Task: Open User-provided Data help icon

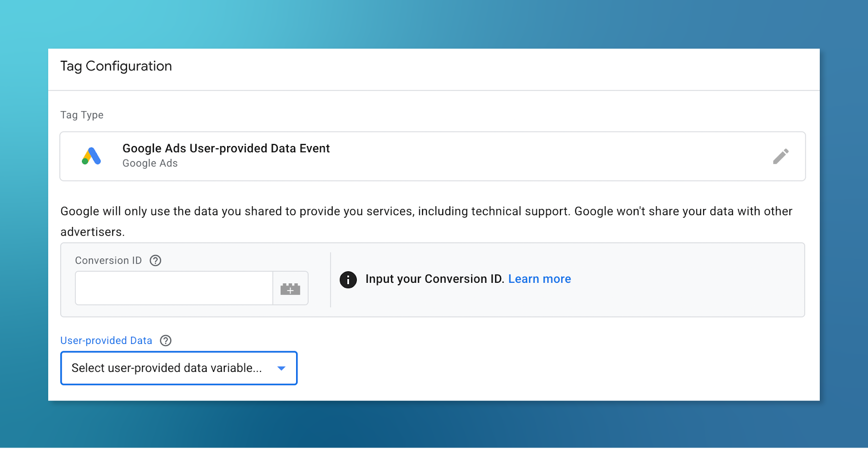Action: tap(165, 341)
